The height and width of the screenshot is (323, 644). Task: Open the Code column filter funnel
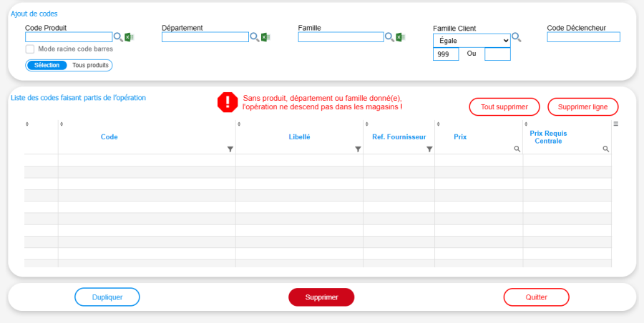230,149
